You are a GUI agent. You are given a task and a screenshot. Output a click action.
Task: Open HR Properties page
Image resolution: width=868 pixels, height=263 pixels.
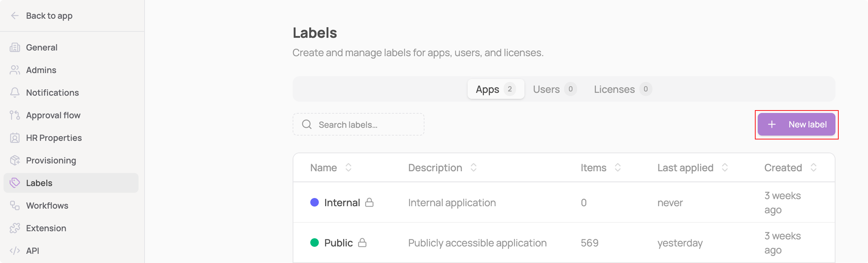click(71, 138)
